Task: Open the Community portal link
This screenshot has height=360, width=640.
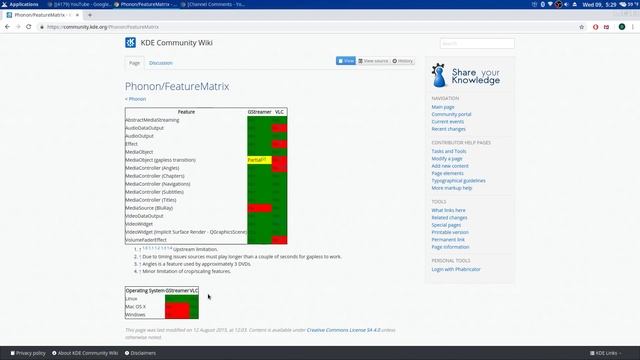Action: coord(451,114)
